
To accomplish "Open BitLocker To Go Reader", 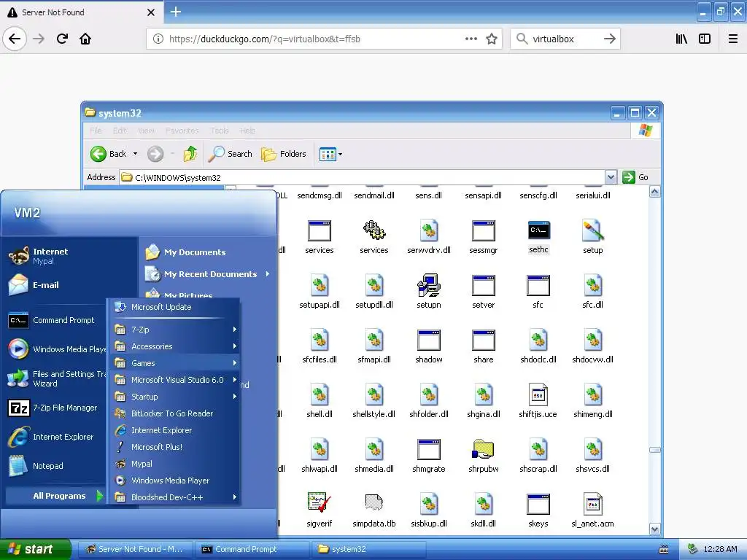I will pyautogui.click(x=174, y=413).
